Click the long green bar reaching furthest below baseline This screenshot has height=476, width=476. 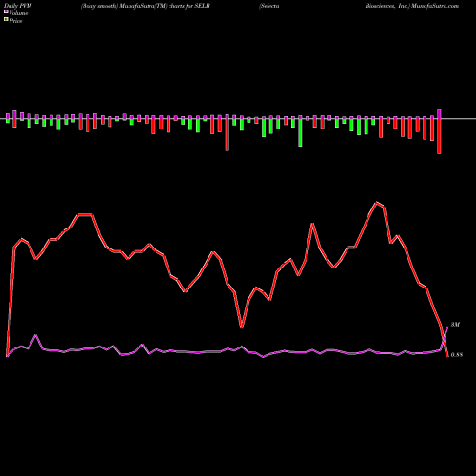click(x=300, y=132)
